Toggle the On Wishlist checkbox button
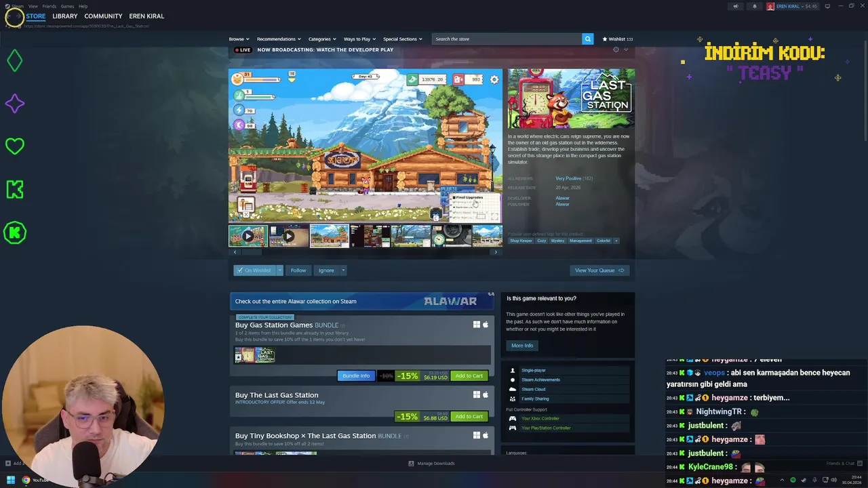This screenshot has width=868, height=488. (x=254, y=270)
